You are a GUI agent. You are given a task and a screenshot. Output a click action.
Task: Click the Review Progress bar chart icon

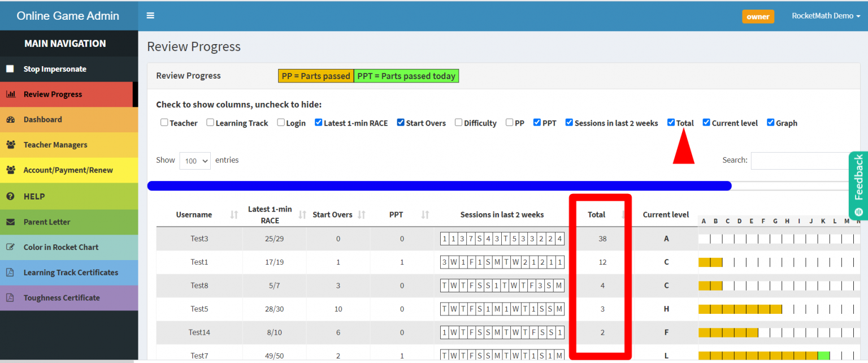[x=10, y=94]
